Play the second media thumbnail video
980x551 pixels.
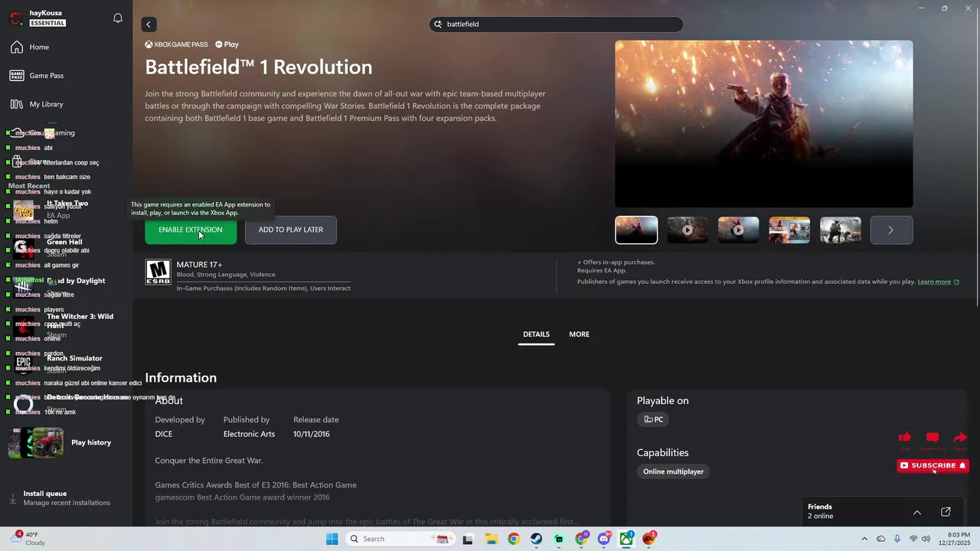(688, 230)
